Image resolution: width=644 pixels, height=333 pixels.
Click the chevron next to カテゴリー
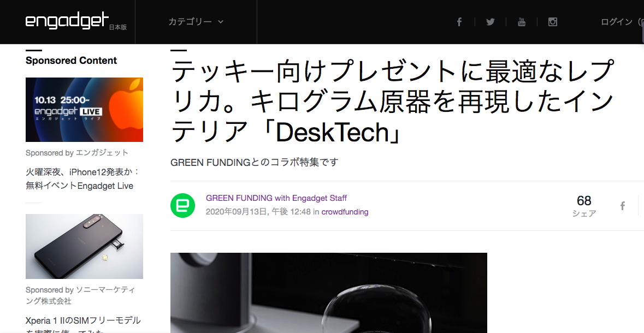(x=221, y=22)
